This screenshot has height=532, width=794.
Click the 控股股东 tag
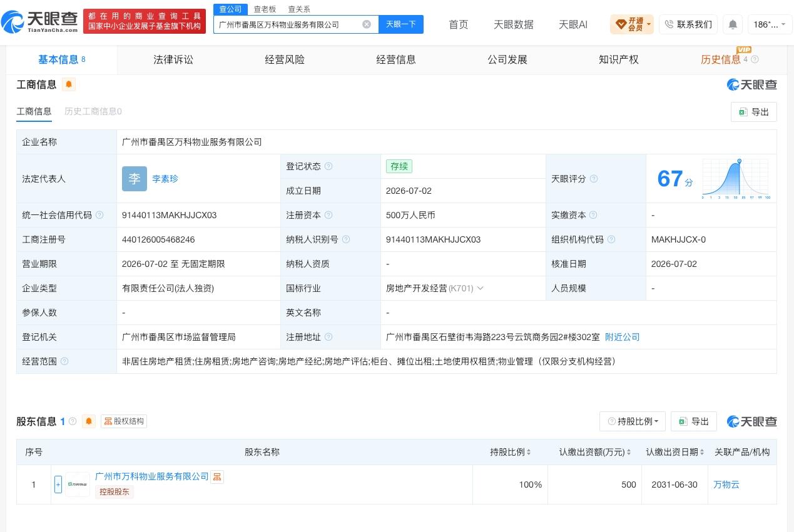115,491
